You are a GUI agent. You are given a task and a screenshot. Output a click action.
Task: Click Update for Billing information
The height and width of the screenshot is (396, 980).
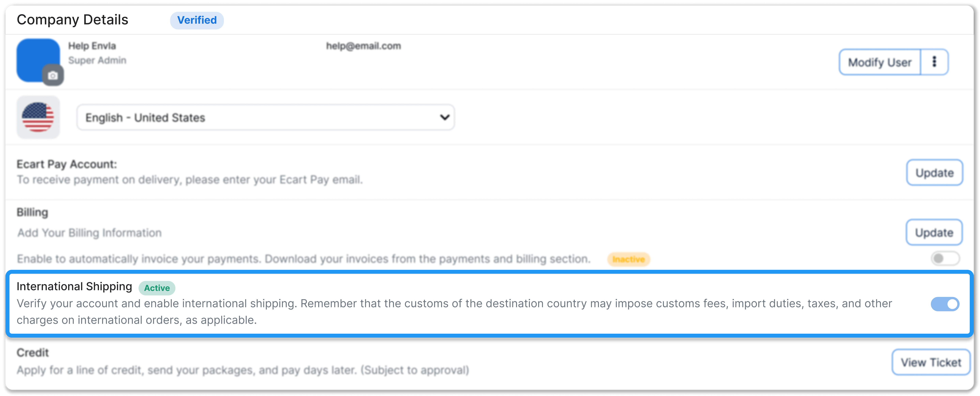[x=934, y=232]
